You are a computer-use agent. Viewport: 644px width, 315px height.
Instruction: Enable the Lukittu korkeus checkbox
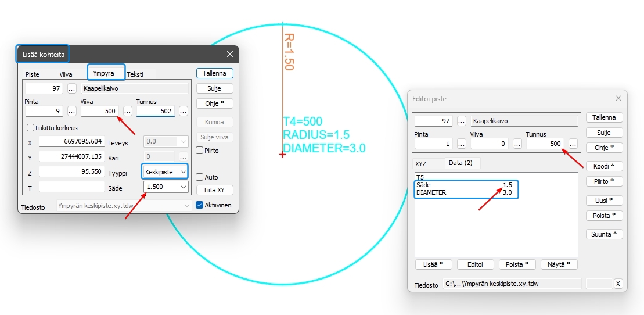(x=31, y=128)
